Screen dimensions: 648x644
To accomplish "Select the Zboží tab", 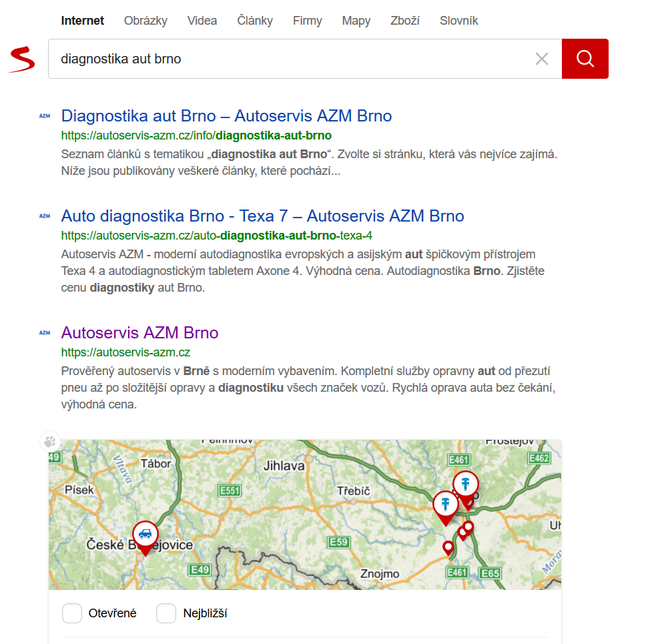I will click(405, 21).
